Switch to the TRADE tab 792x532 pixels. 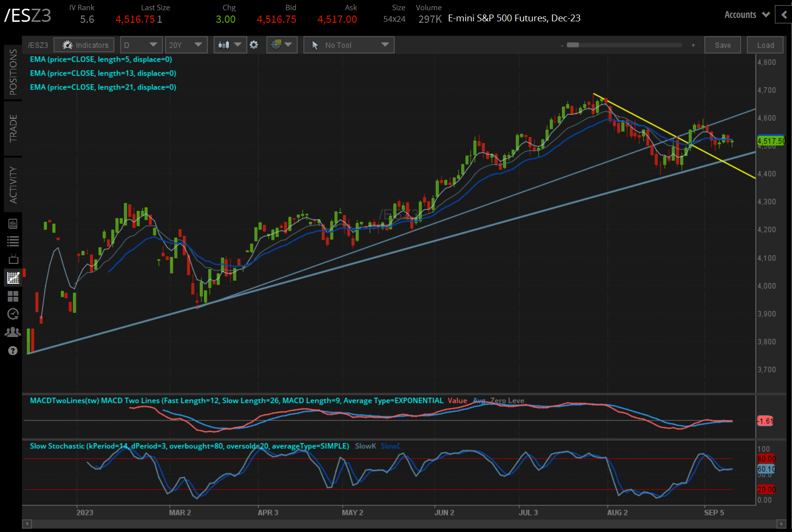point(13,129)
